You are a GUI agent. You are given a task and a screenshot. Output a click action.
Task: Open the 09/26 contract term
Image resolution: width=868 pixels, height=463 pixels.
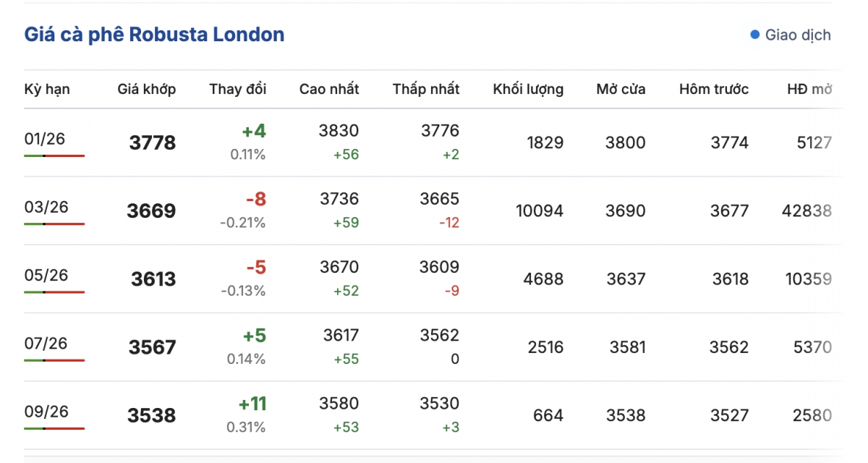(x=46, y=412)
